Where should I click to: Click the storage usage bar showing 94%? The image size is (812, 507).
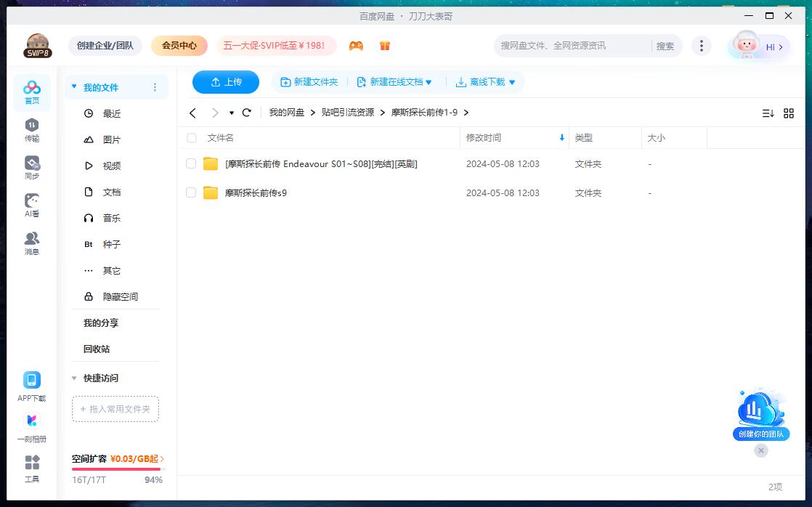click(115, 468)
